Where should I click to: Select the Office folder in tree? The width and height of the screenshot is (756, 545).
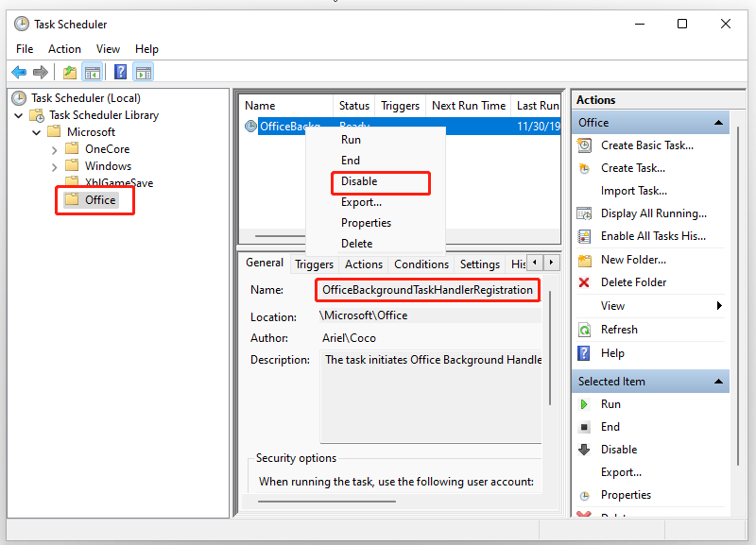click(x=99, y=200)
